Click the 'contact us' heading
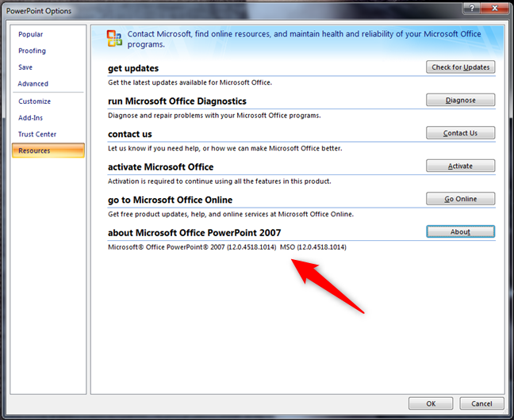 coord(130,135)
